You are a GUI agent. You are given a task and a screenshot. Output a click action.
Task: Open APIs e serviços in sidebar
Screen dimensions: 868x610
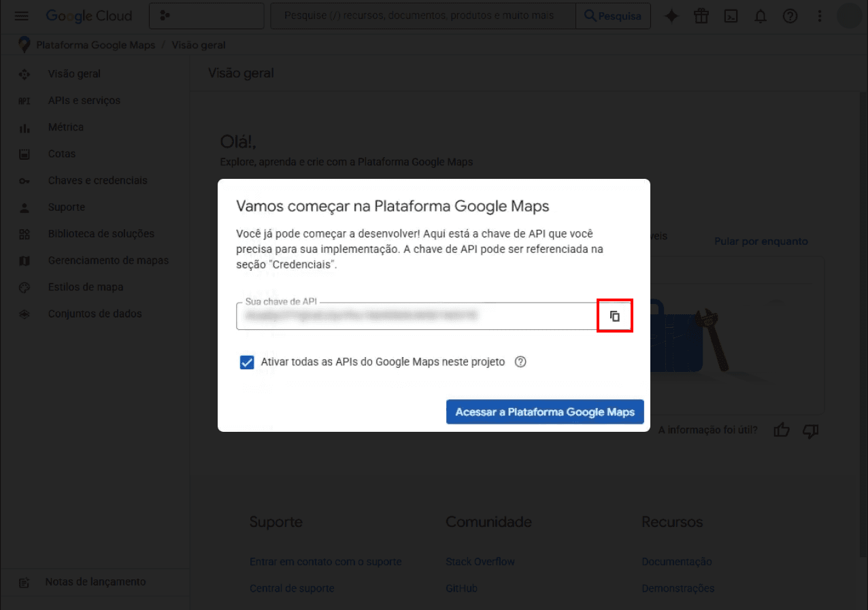click(84, 101)
